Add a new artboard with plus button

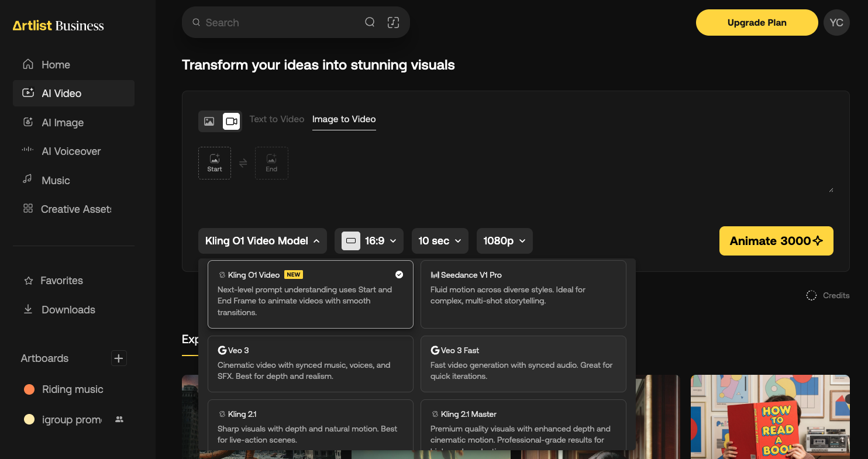119,358
